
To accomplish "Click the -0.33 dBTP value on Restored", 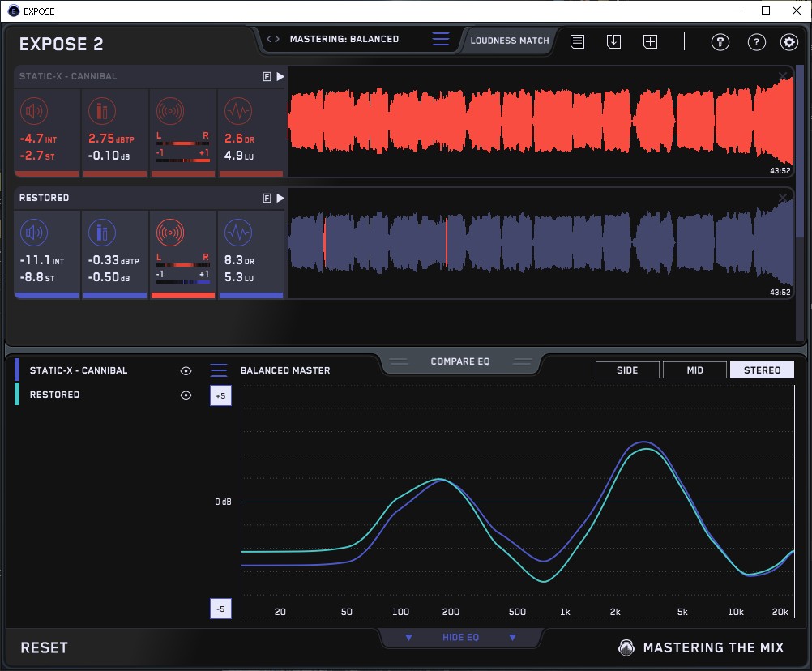I will 113,260.
